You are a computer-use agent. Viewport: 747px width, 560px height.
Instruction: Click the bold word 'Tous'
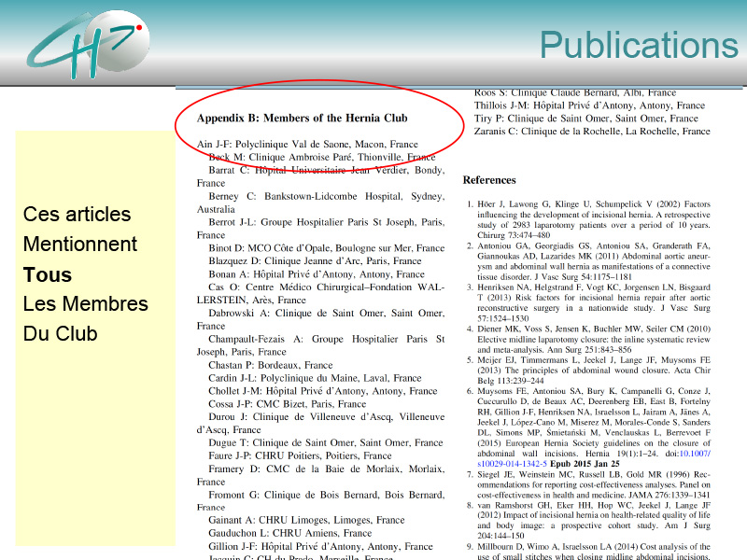tap(48, 274)
